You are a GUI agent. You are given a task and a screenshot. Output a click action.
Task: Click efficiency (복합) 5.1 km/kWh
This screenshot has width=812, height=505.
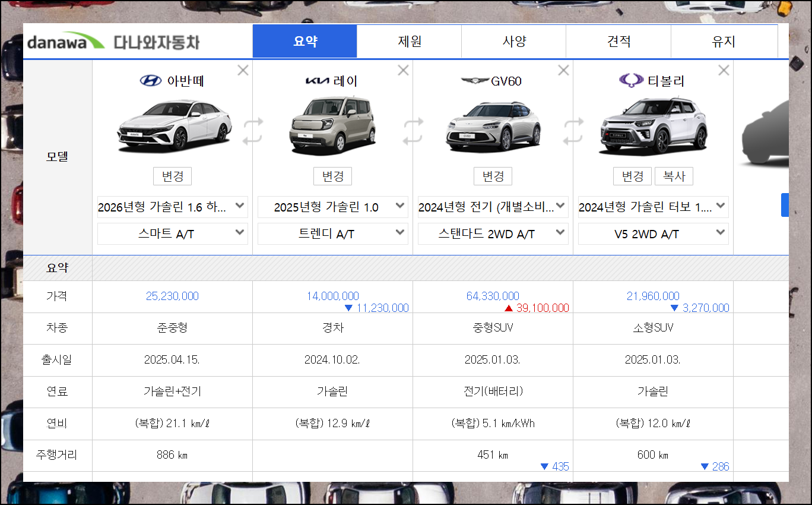tap(493, 424)
